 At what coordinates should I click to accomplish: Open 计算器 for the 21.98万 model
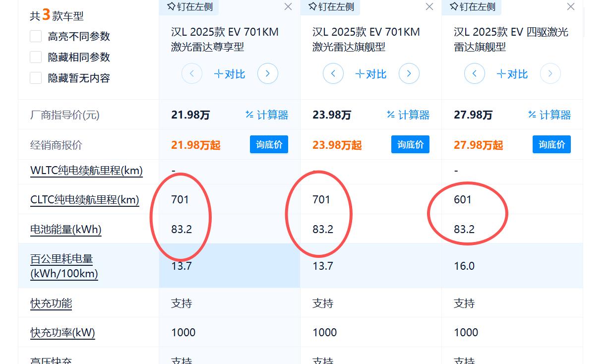click(267, 115)
